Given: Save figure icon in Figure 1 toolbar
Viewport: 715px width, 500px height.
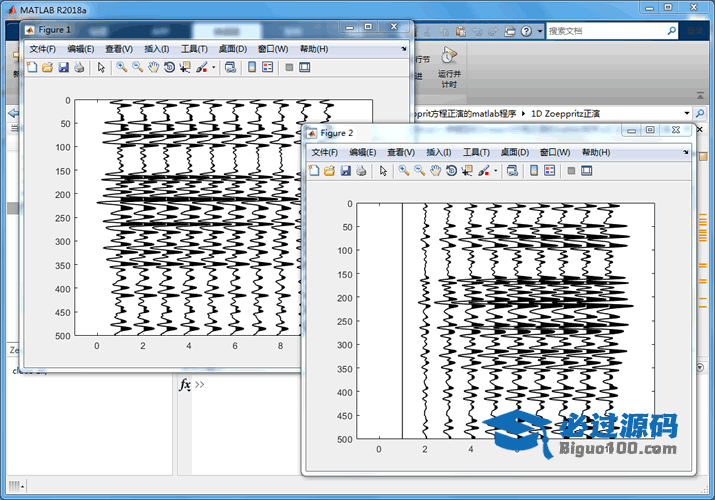Looking at the screenshot, I should coord(63,67).
